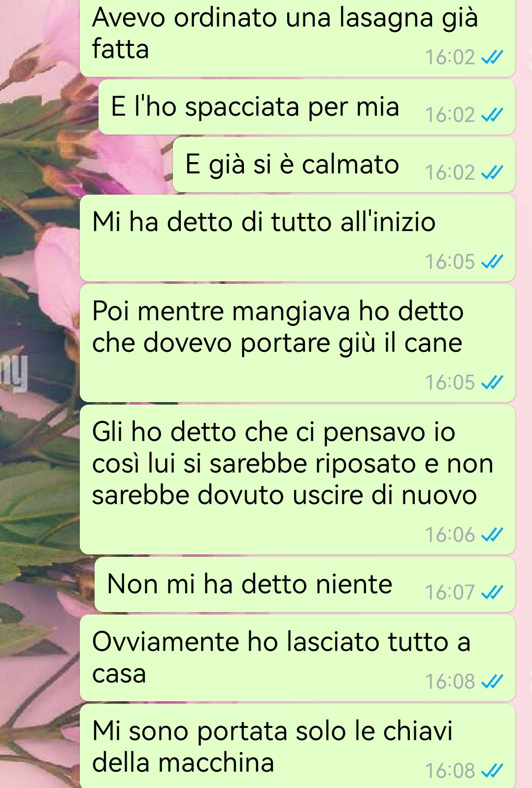Select message "E l'ho spacciata per mia"
This screenshot has height=788, width=532.
click(x=306, y=107)
